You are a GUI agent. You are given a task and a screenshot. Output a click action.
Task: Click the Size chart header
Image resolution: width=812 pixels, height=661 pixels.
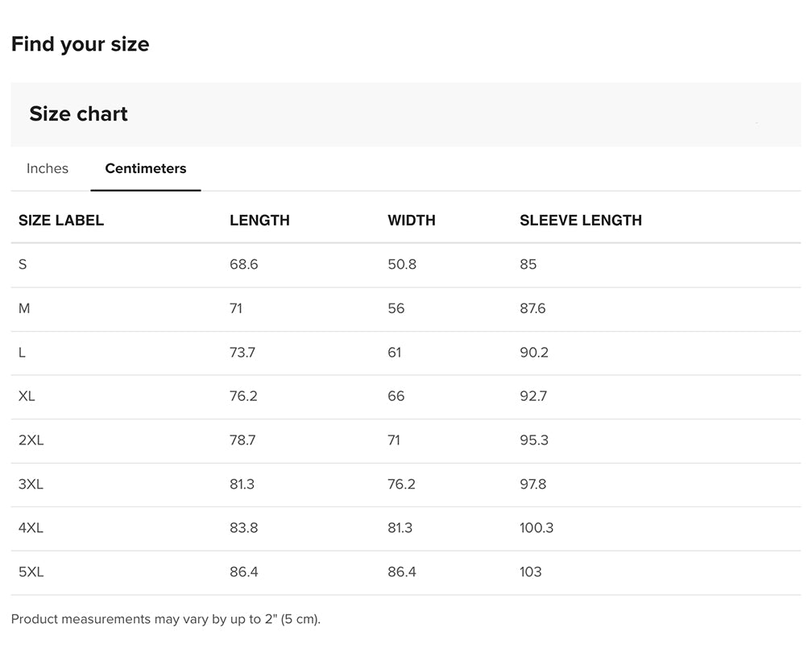pyautogui.click(x=79, y=114)
